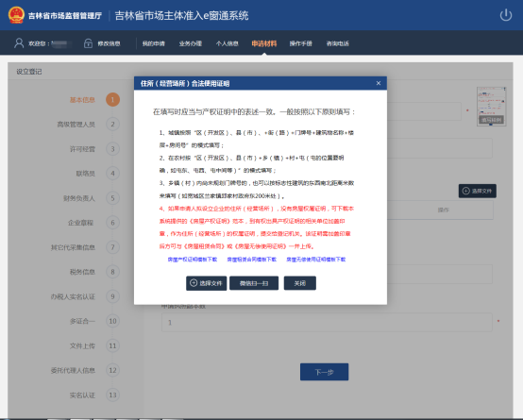This screenshot has width=523, height=420.
Task: Click the input field containing value 1
Action: coord(327,322)
